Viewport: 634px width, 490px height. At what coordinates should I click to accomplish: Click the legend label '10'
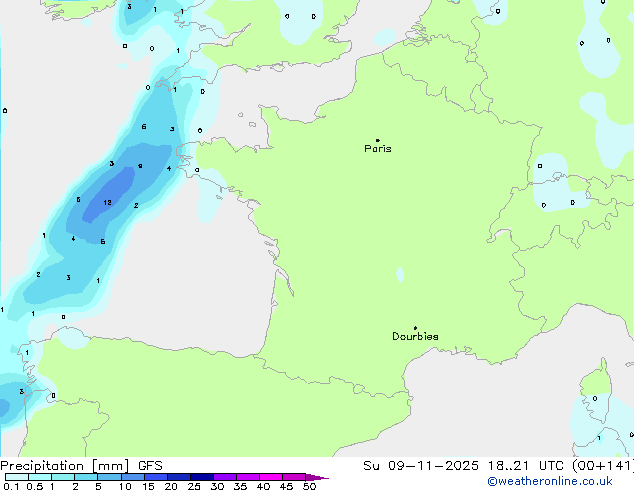pos(125,486)
